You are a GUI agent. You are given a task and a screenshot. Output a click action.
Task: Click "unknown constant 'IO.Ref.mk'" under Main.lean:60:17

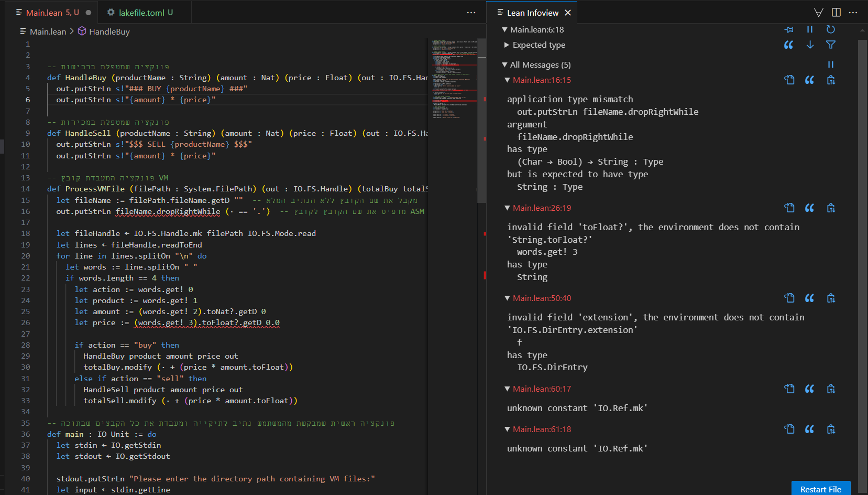pyautogui.click(x=577, y=408)
